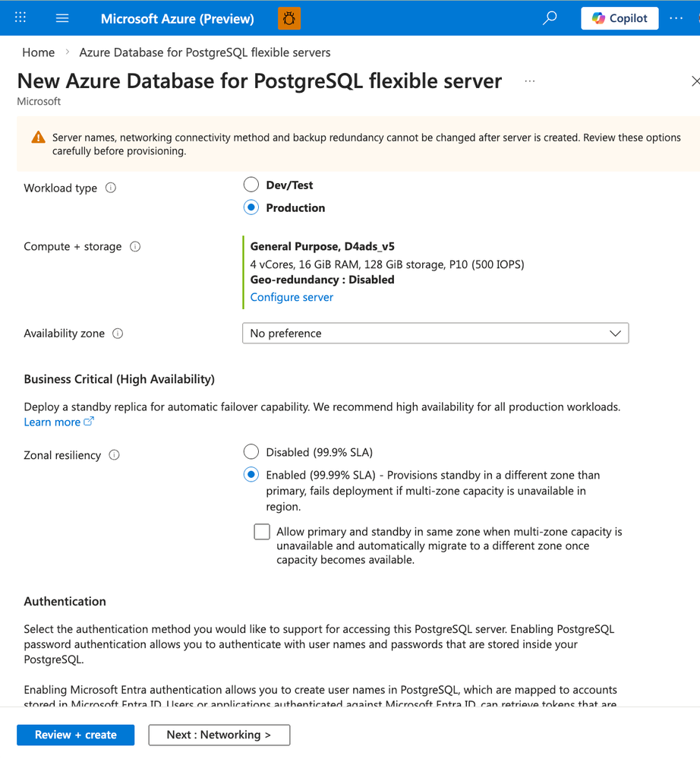Image resolution: width=700 pixels, height=759 pixels.
Task: Choose Disabled (99.9% SLA) zonal resiliency
Action: click(x=251, y=452)
